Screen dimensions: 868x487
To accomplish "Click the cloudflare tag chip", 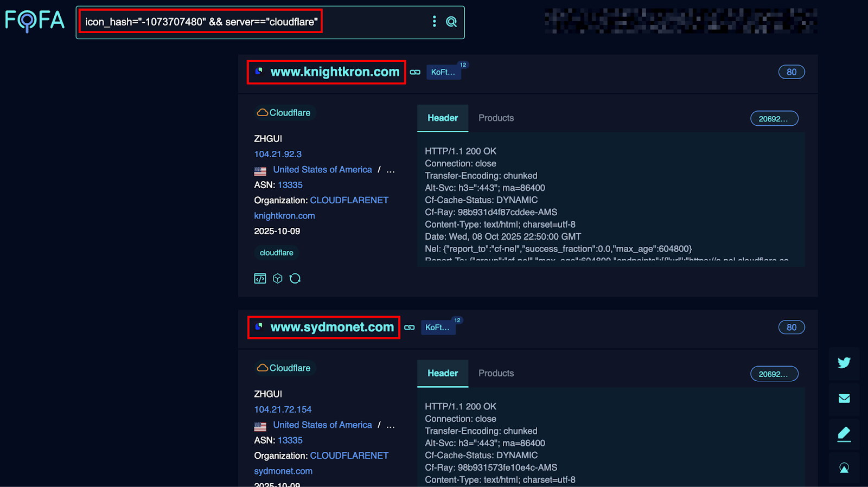I will tap(277, 253).
